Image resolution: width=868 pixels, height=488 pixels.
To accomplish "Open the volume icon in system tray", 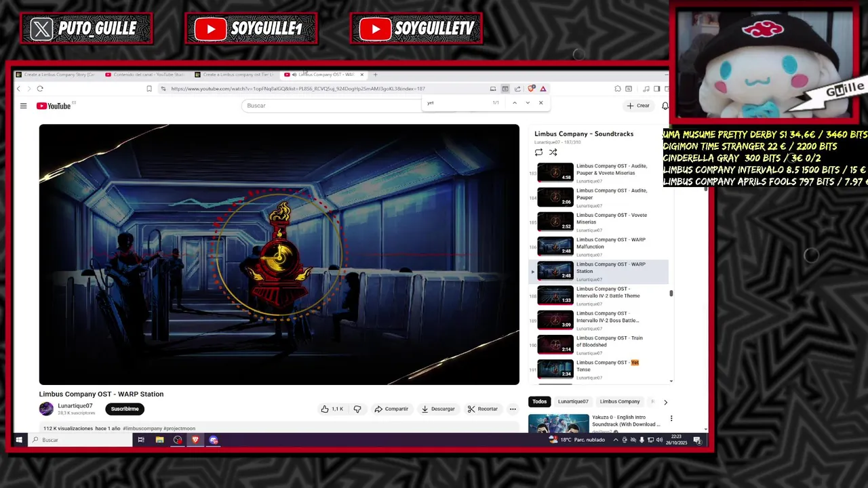I will click(x=659, y=440).
